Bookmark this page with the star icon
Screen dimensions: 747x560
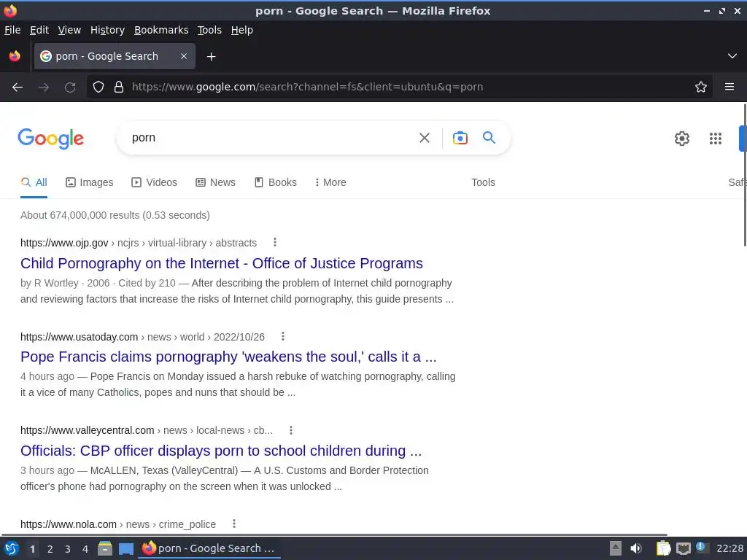pos(701,87)
